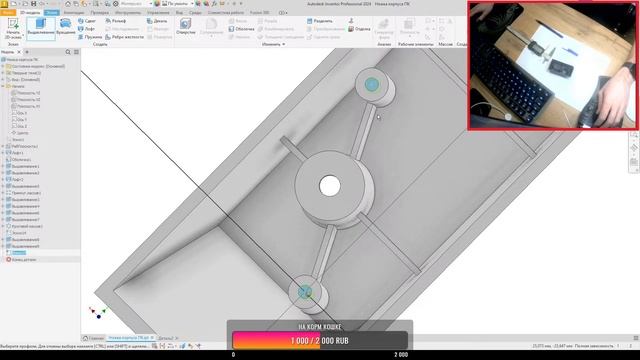Select the root part node of the browser tree
The image size is (640, 360).
coord(20,60)
